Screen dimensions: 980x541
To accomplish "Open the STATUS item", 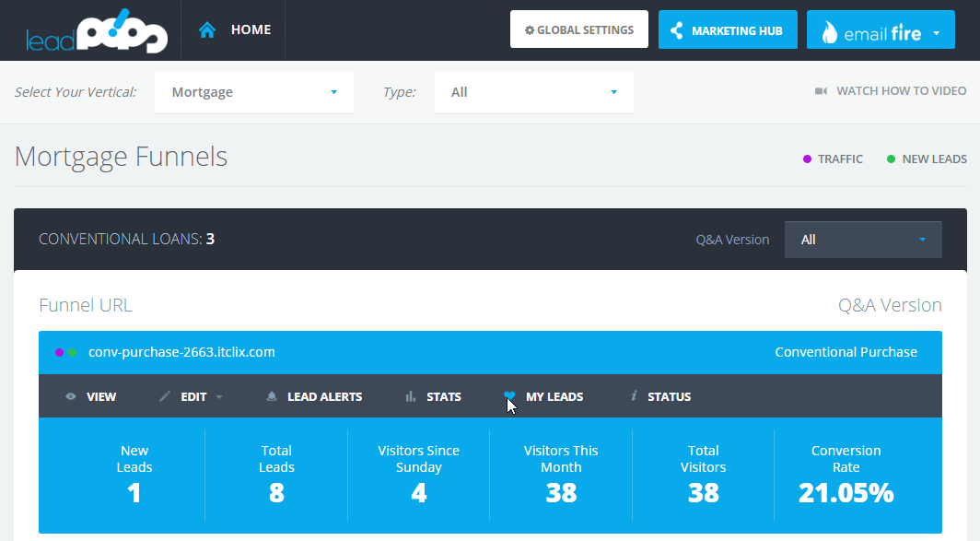I will pyautogui.click(x=669, y=396).
